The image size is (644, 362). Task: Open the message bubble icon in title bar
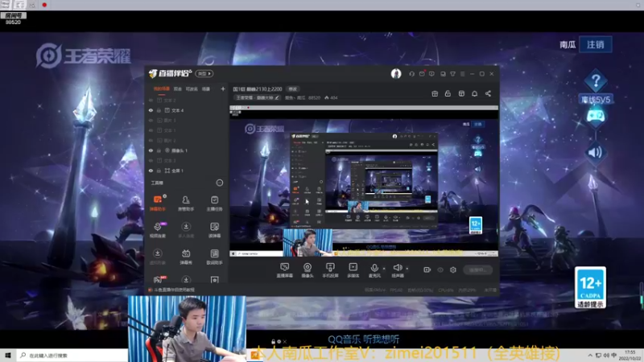[x=431, y=74]
